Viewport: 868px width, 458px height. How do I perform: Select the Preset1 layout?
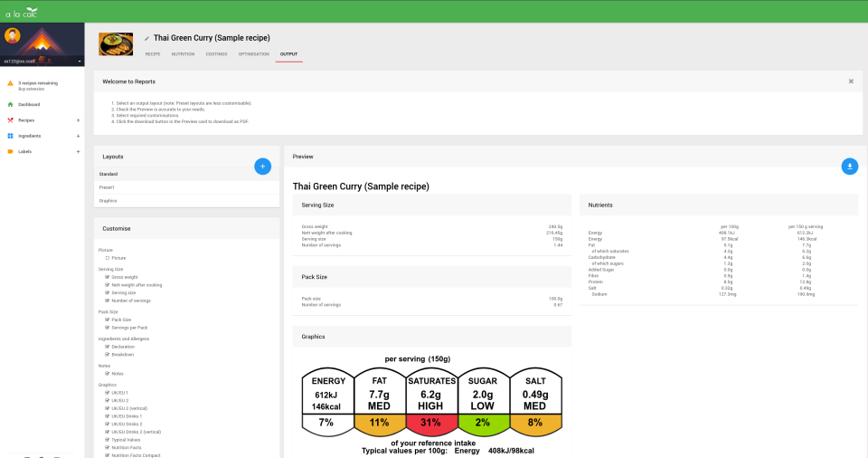coord(186,187)
